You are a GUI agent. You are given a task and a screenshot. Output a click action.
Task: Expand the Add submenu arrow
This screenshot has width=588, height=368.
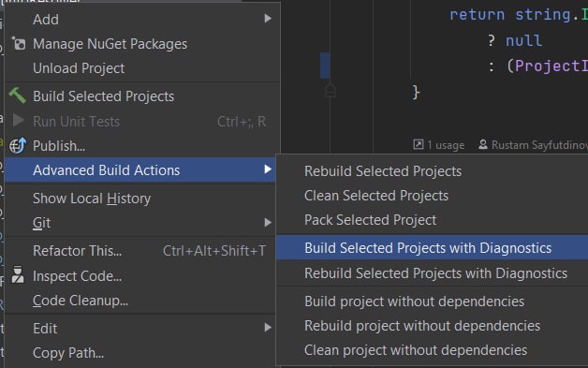coord(268,18)
